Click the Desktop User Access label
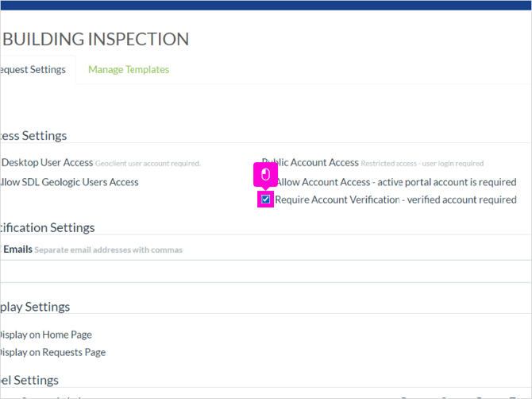The height and width of the screenshot is (399, 532). pyautogui.click(x=47, y=163)
